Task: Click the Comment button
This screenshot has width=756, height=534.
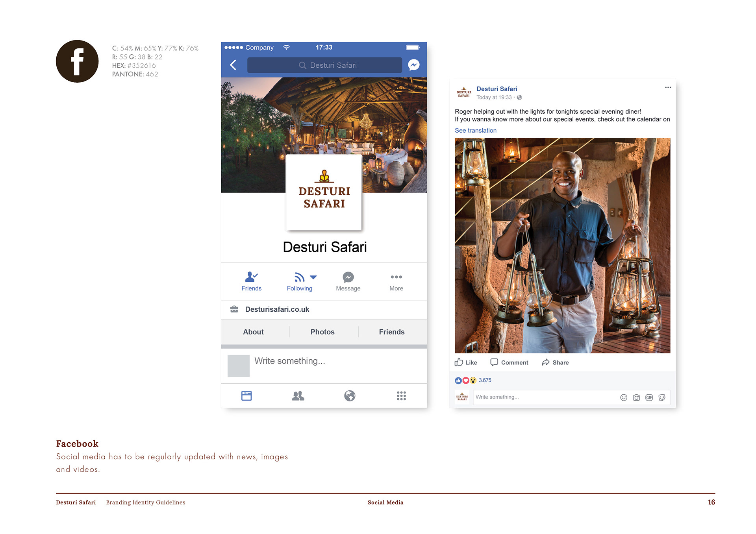Action: 509,362
